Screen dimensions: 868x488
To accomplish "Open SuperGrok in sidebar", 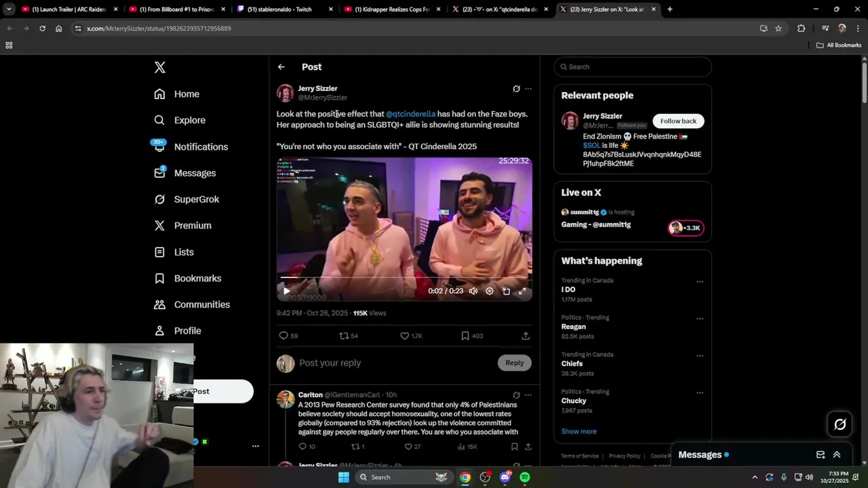I will point(186,199).
